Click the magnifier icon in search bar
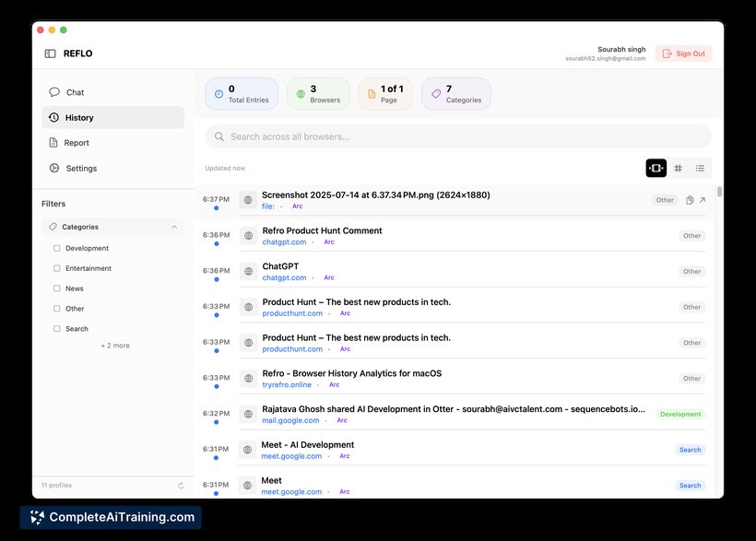This screenshot has height=541, width=756. pos(219,136)
